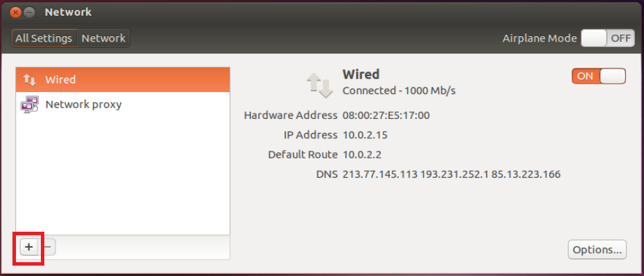The width and height of the screenshot is (644, 276).
Task: Click the minus button to remove connection
Action: point(48,247)
